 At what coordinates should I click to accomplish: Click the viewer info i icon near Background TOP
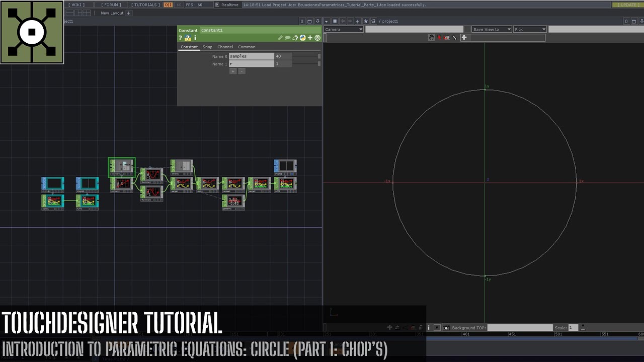tap(429, 328)
